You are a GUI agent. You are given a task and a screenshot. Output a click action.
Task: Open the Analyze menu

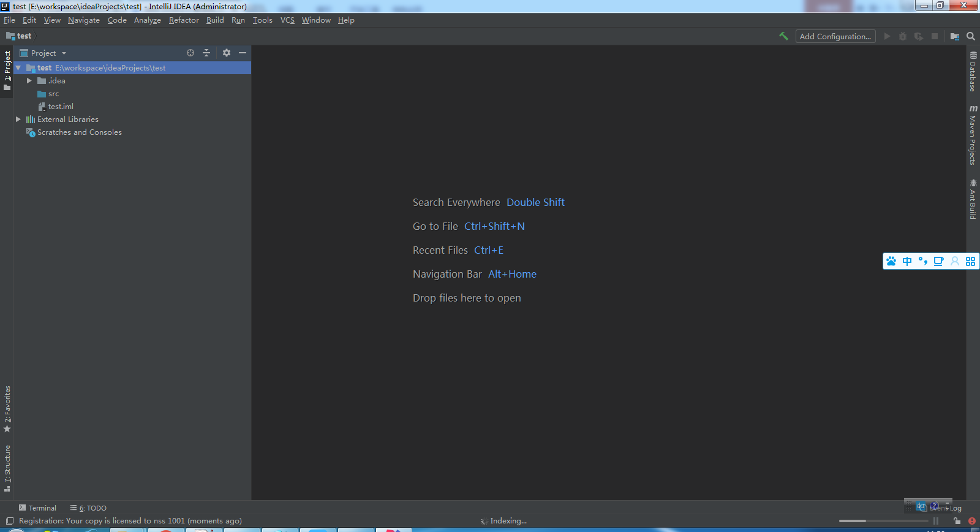(x=148, y=20)
